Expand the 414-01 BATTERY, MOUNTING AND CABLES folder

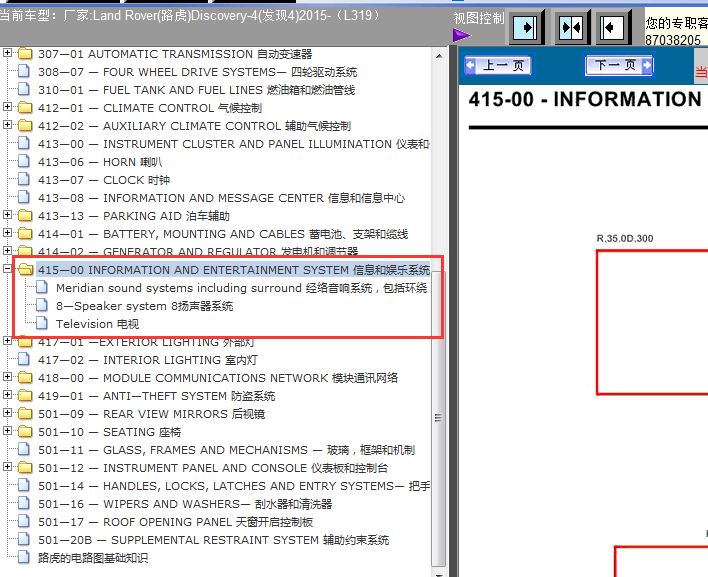(x=7, y=233)
